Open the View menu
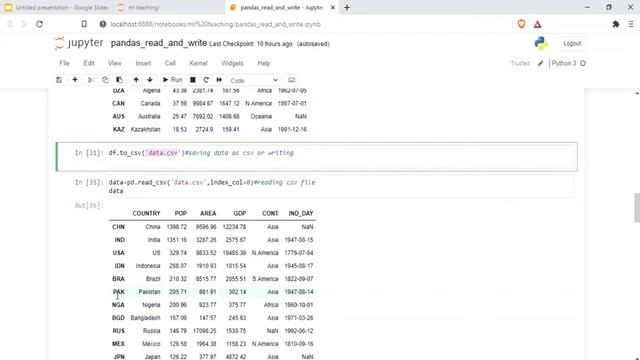640x360 pixels. point(115,63)
